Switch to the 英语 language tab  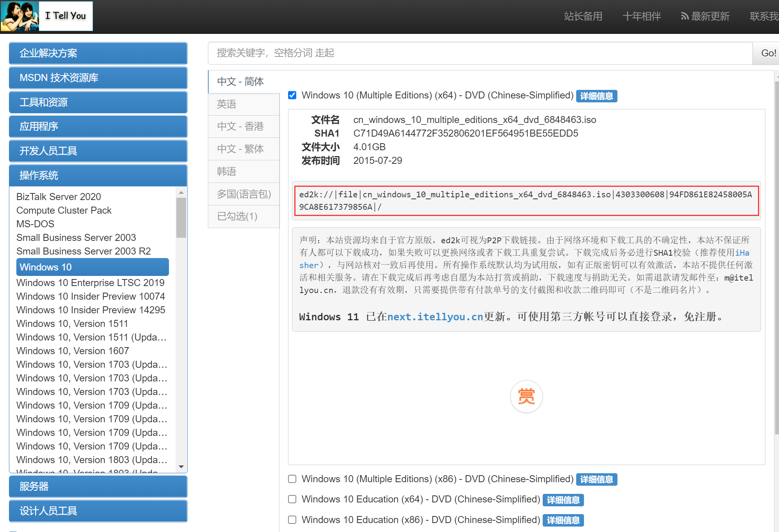pos(244,104)
